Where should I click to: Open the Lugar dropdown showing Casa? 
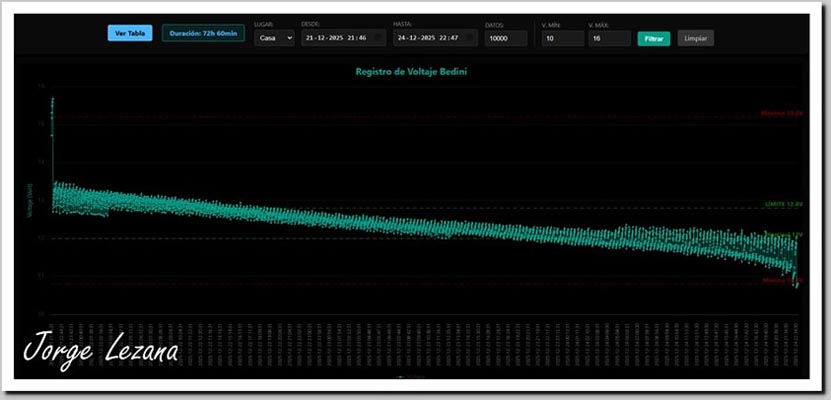pyautogui.click(x=274, y=38)
